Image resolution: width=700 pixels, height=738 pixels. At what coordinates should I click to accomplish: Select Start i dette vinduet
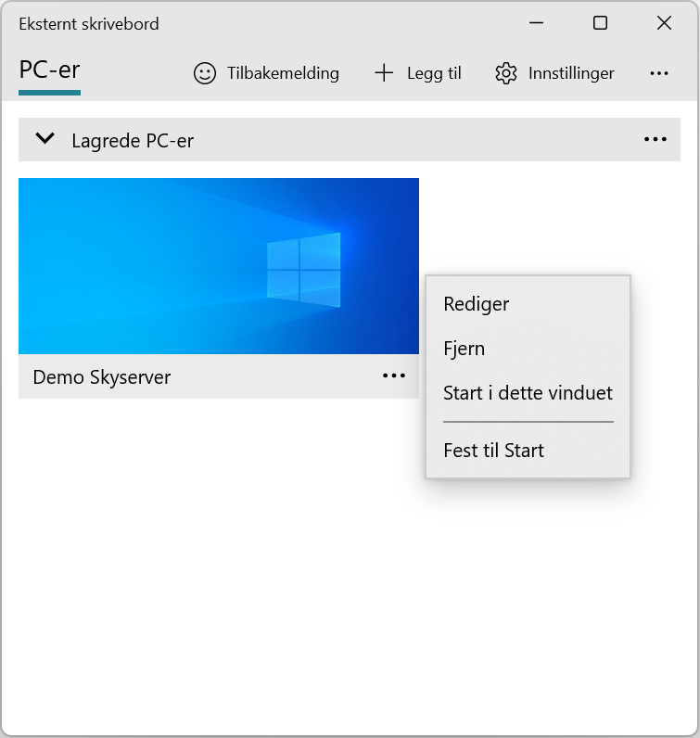528,393
